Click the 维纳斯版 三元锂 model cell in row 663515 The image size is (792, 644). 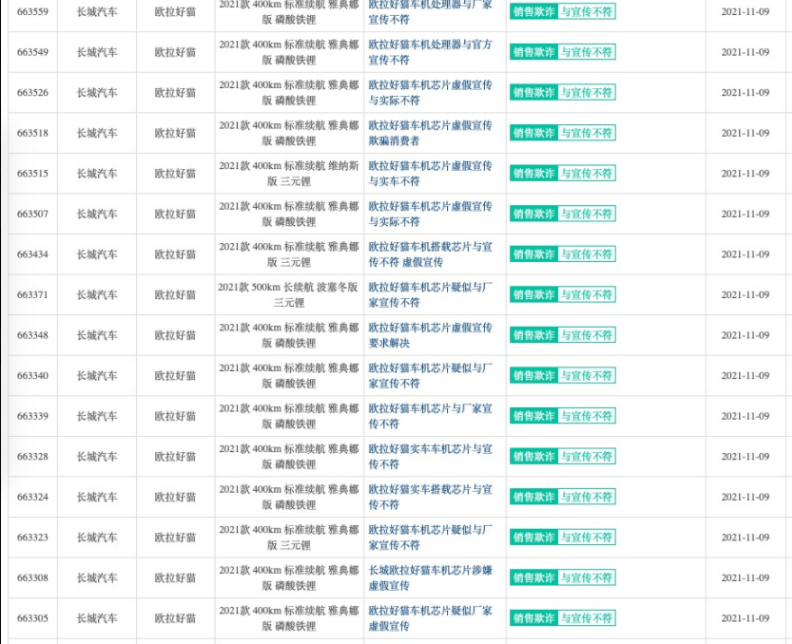pos(288,173)
